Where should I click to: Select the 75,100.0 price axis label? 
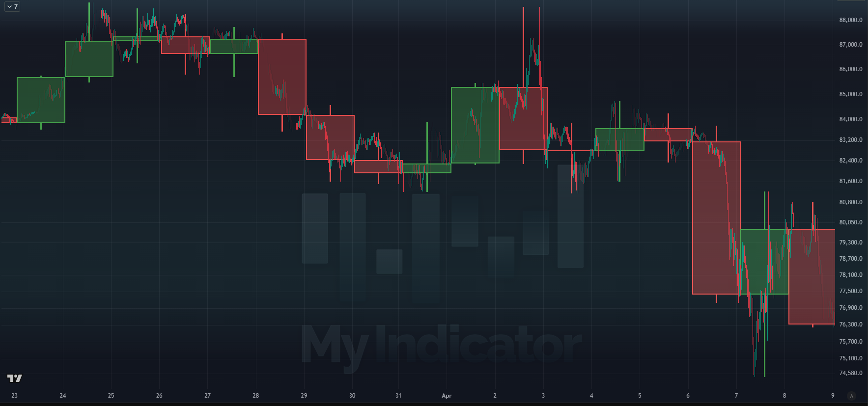click(851, 358)
